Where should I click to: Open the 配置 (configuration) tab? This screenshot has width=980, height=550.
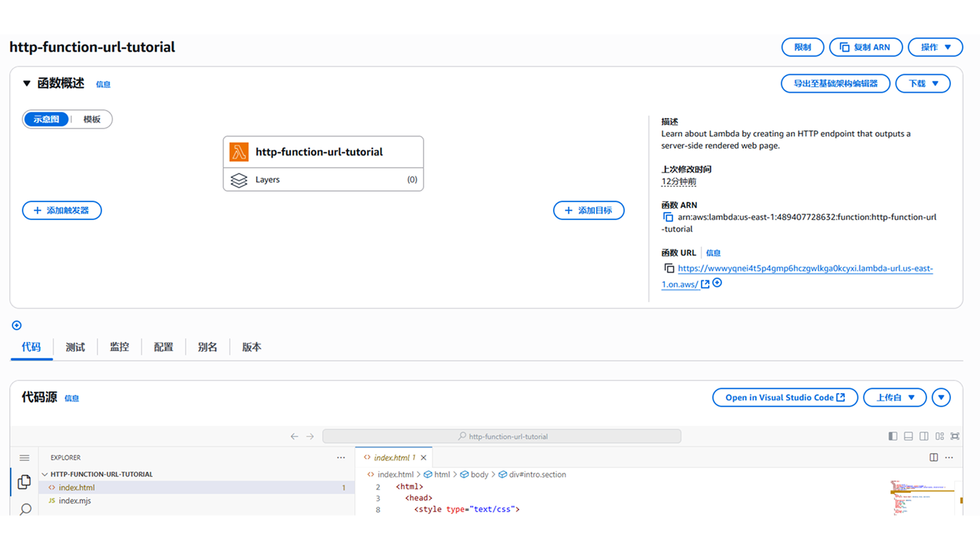(x=163, y=347)
